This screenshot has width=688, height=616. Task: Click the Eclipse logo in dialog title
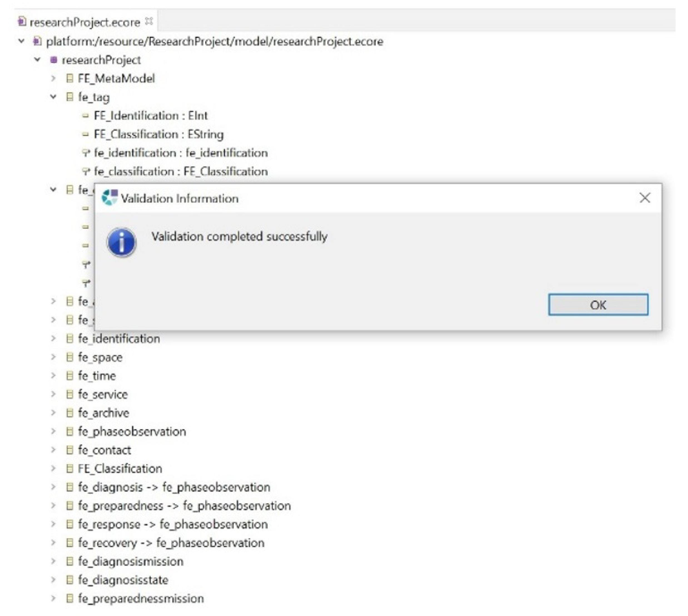[x=109, y=198]
